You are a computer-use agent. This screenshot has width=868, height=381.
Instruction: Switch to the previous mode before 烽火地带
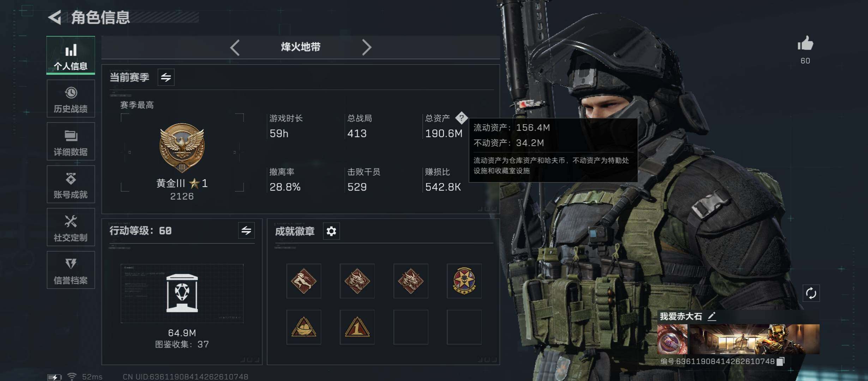[x=235, y=47]
